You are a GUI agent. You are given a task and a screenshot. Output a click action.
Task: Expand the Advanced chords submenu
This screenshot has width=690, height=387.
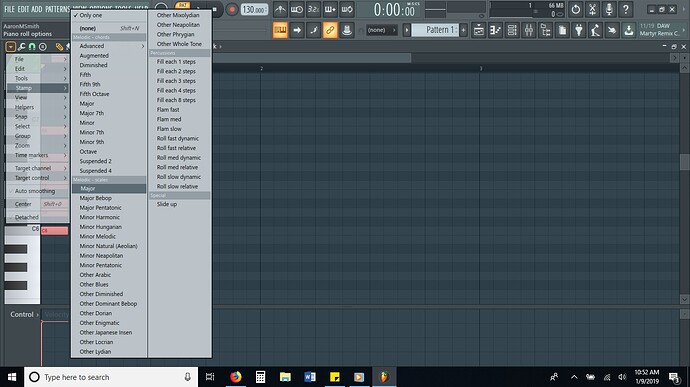pyautogui.click(x=109, y=46)
